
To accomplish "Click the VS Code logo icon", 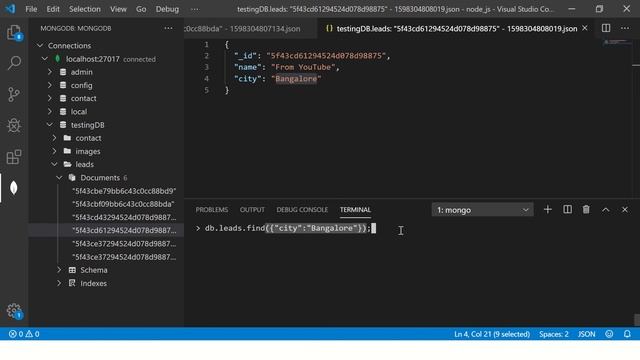I will pos(10,9).
